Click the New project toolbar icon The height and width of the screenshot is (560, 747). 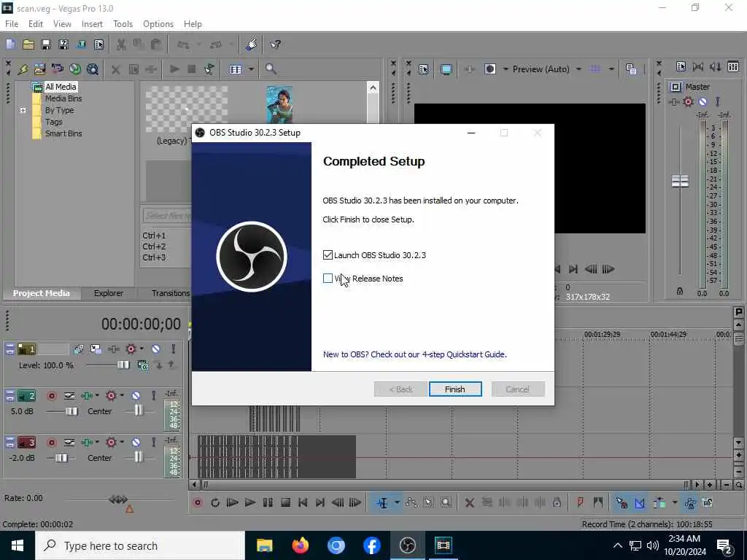[x=10, y=44]
